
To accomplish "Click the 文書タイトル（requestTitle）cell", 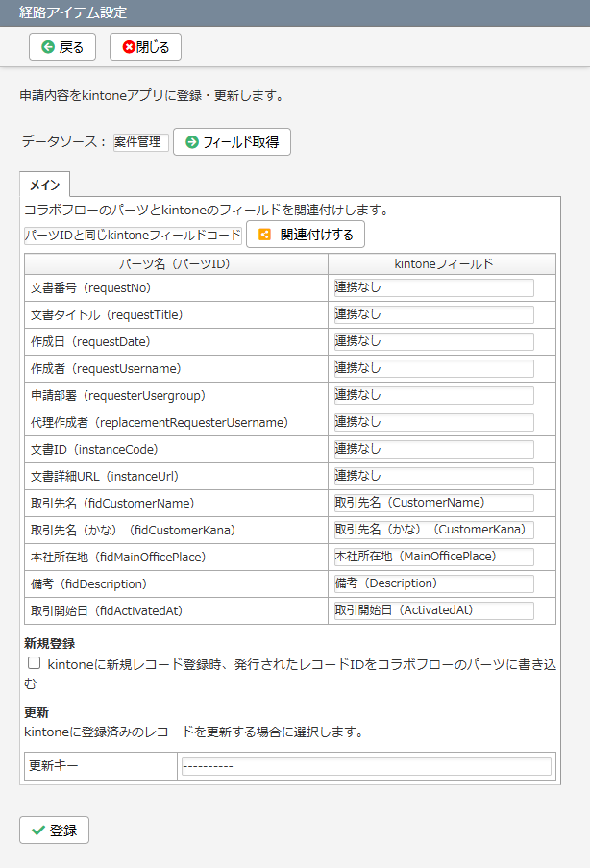I will [x=176, y=315].
